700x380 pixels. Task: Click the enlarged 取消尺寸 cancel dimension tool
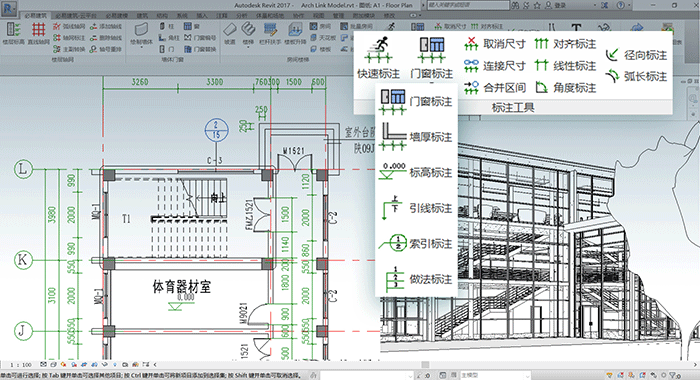click(x=495, y=44)
